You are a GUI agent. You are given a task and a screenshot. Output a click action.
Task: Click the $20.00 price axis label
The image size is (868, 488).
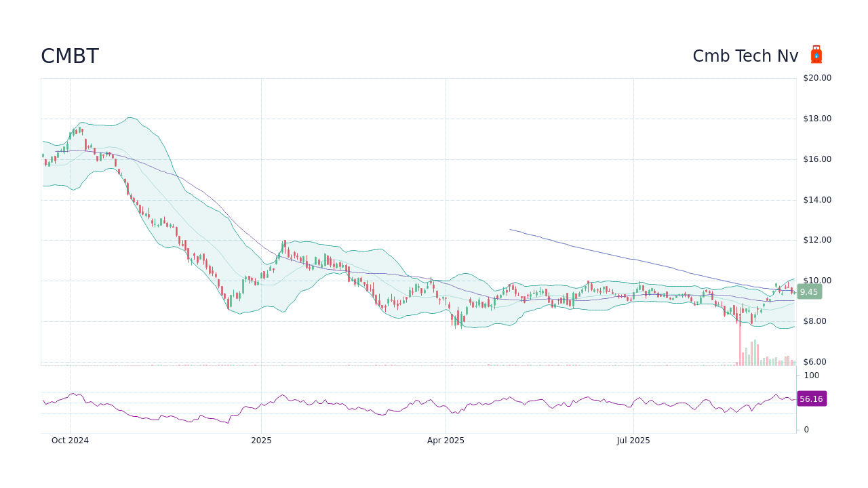816,77
